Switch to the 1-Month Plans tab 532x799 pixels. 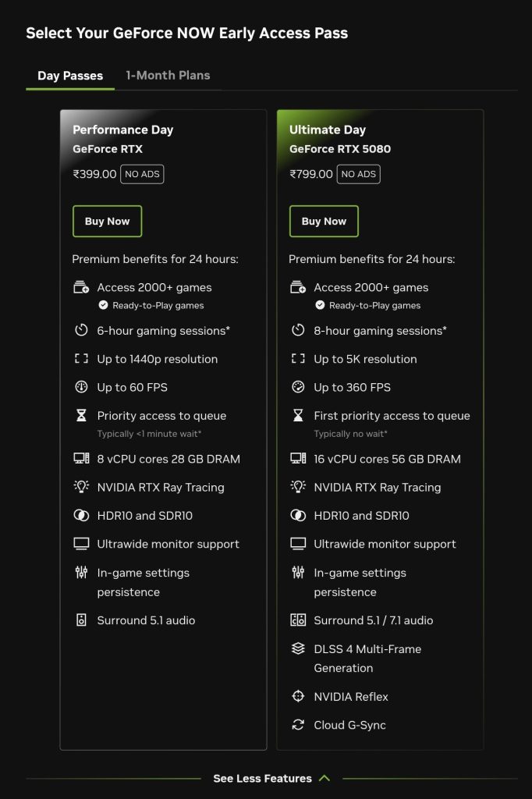[168, 76]
